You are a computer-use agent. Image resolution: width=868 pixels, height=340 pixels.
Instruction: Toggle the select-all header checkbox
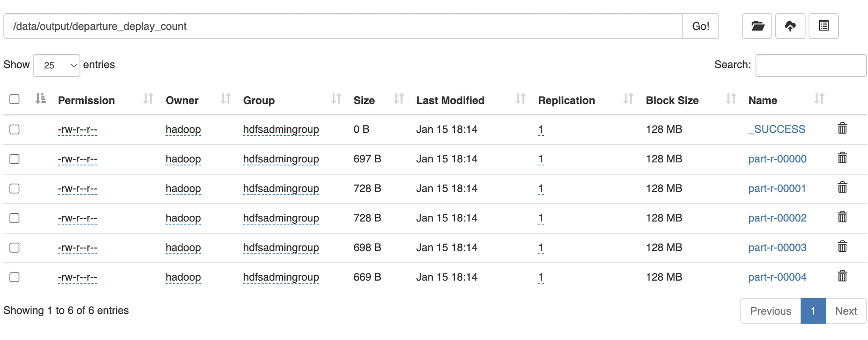14,99
